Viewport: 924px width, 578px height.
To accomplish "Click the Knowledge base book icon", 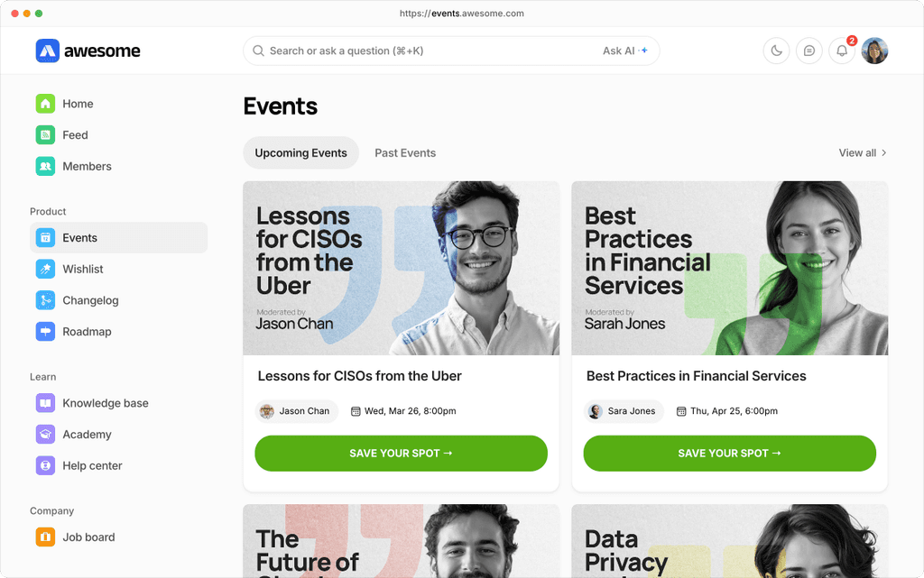I will [x=45, y=403].
